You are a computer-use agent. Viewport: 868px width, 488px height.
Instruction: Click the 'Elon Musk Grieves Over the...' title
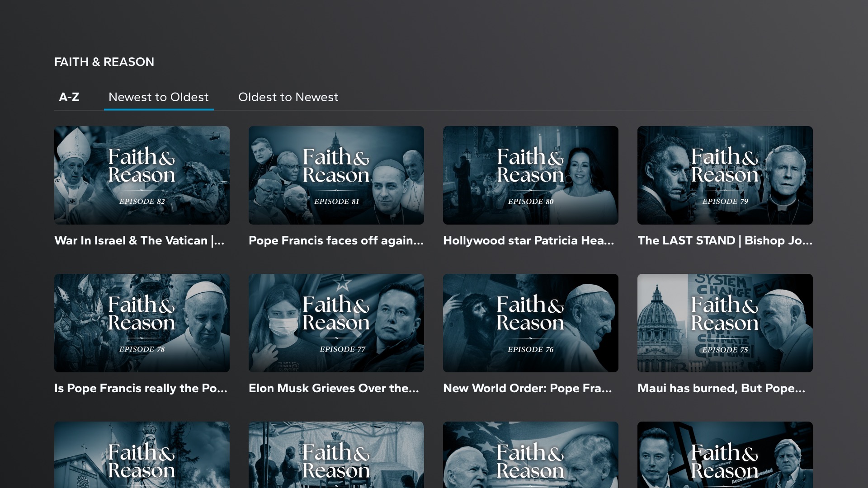point(334,389)
